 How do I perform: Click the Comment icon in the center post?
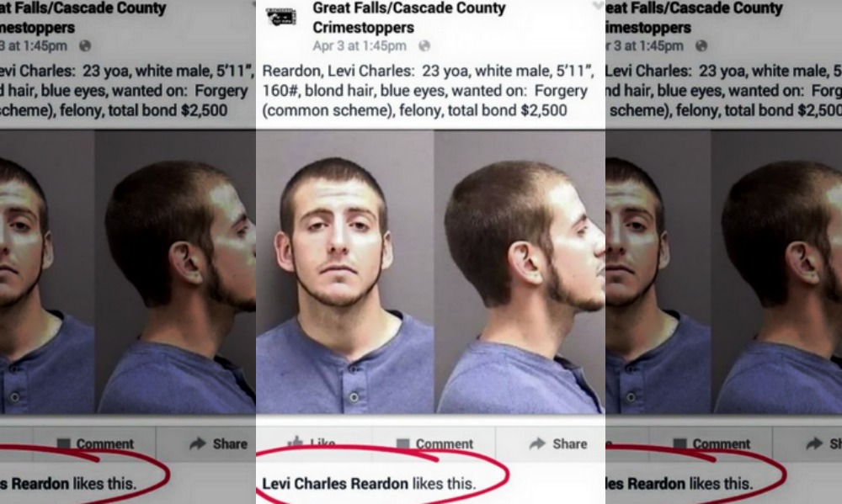click(402, 444)
